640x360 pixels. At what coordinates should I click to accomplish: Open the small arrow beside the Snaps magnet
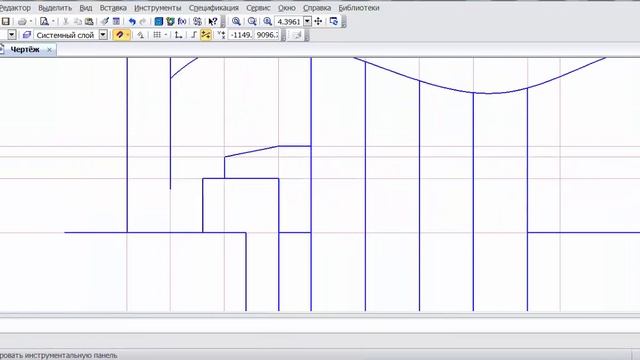127,35
